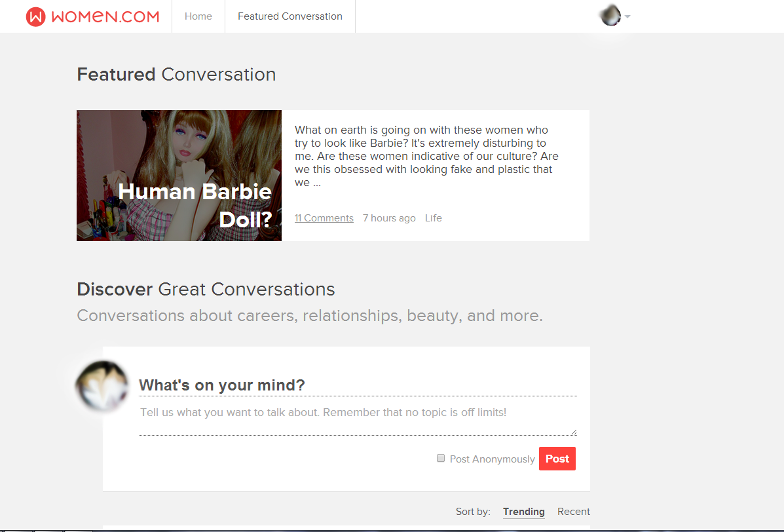Click the profile avatar in header
The image size is (784, 532).
click(x=610, y=16)
